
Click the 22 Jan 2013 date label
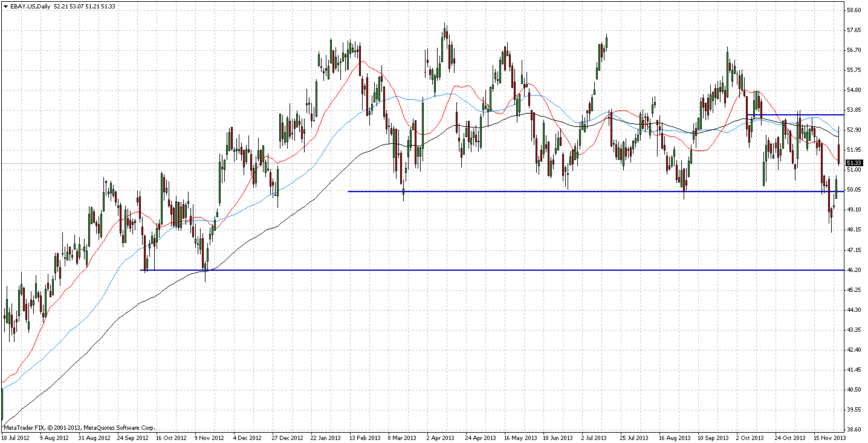[326, 438]
